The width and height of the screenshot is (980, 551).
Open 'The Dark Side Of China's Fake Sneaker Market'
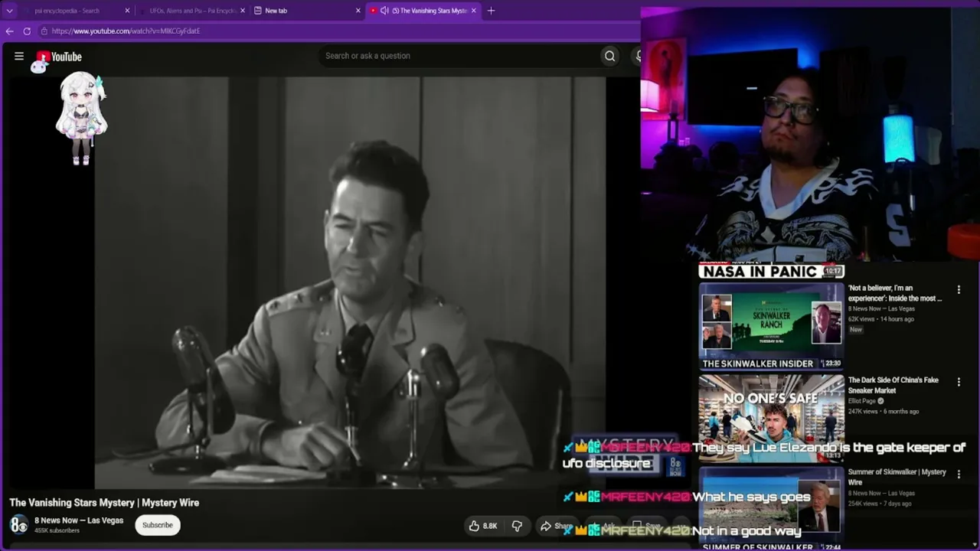(x=893, y=385)
